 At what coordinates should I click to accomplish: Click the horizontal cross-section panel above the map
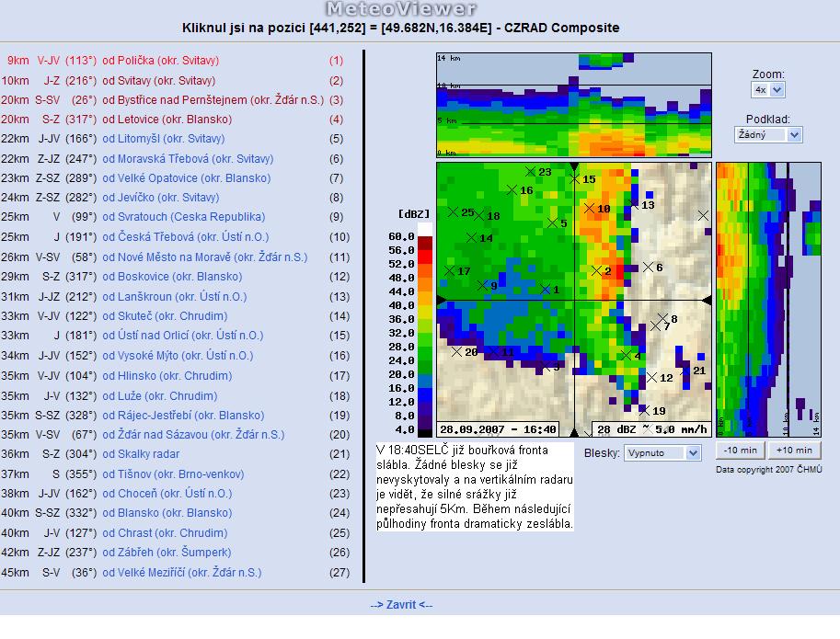(574, 105)
